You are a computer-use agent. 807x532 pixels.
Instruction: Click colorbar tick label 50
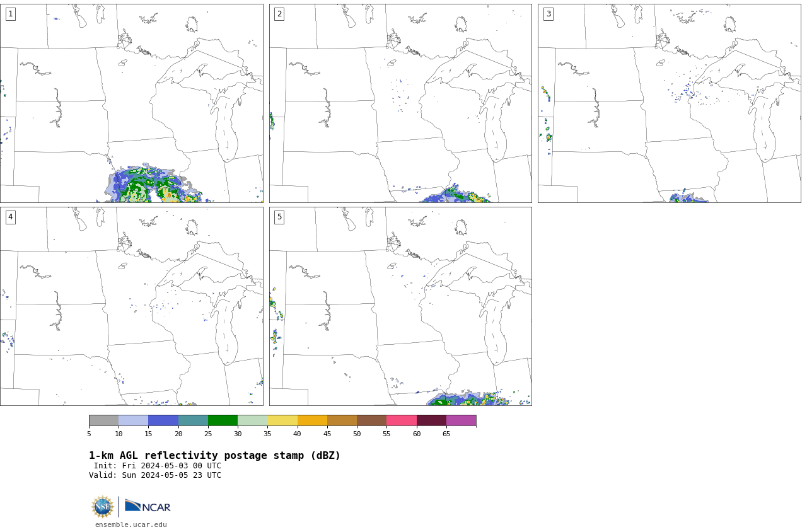[x=357, y=434]
